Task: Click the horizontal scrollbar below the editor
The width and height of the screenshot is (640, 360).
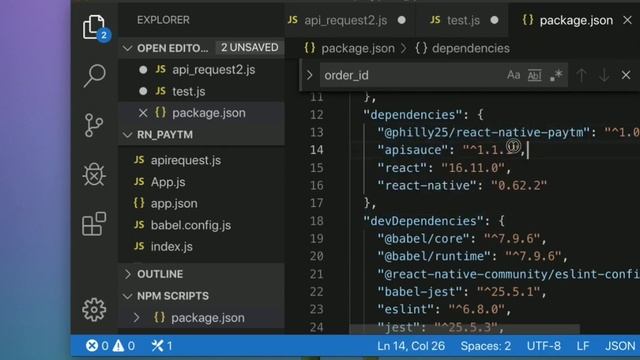Action: coord(464,329)
